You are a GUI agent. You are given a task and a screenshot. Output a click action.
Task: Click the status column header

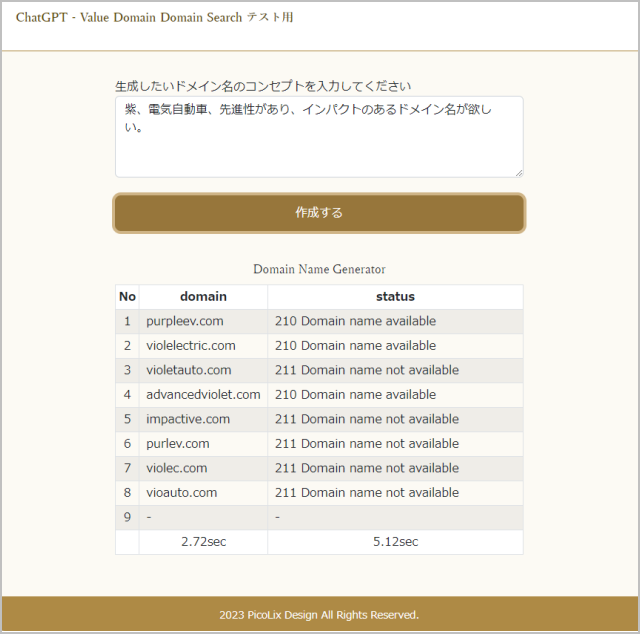tap(396, 297)
